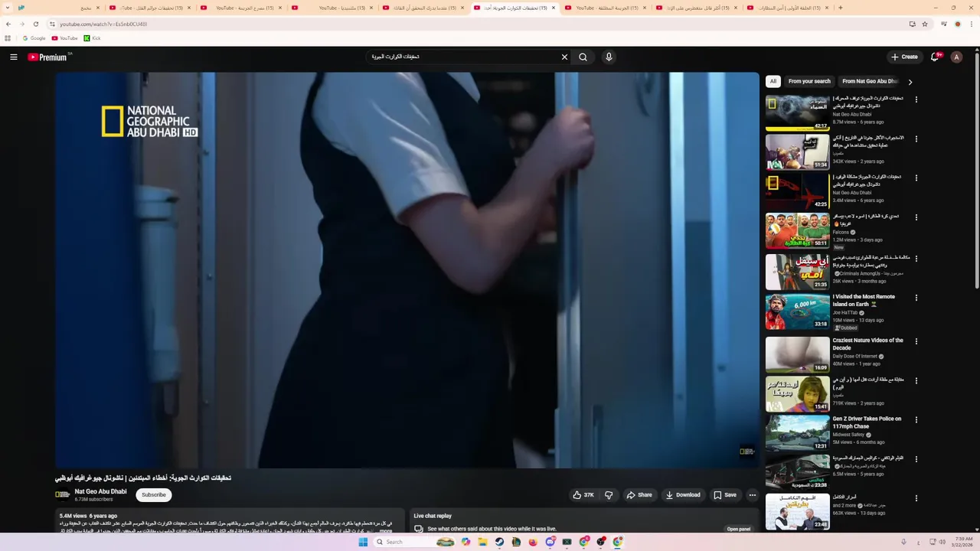Go to YouTube Premium home logo
Image resolution: width=980 pixels, height=551 pixels.
(x=48, y=57)
